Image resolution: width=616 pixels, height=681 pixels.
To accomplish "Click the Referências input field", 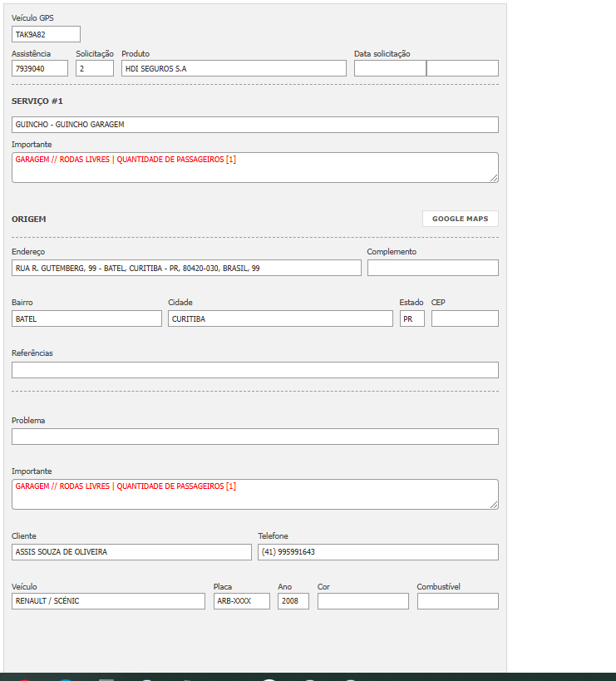I will pos(254,370).
